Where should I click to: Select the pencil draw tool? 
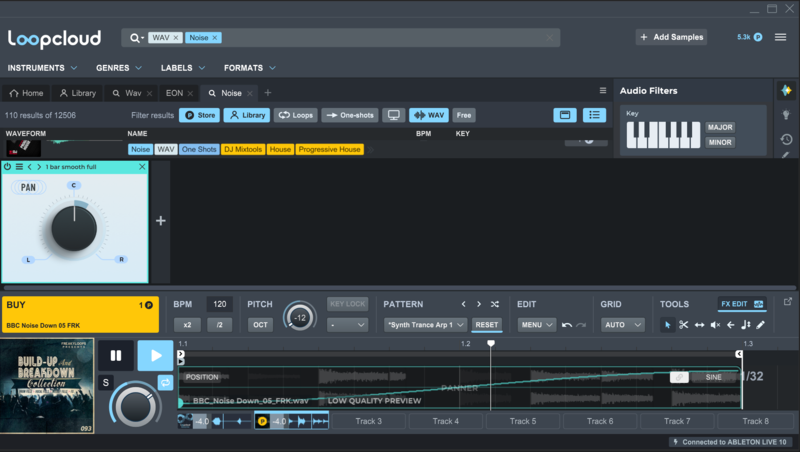click(761, 325)
